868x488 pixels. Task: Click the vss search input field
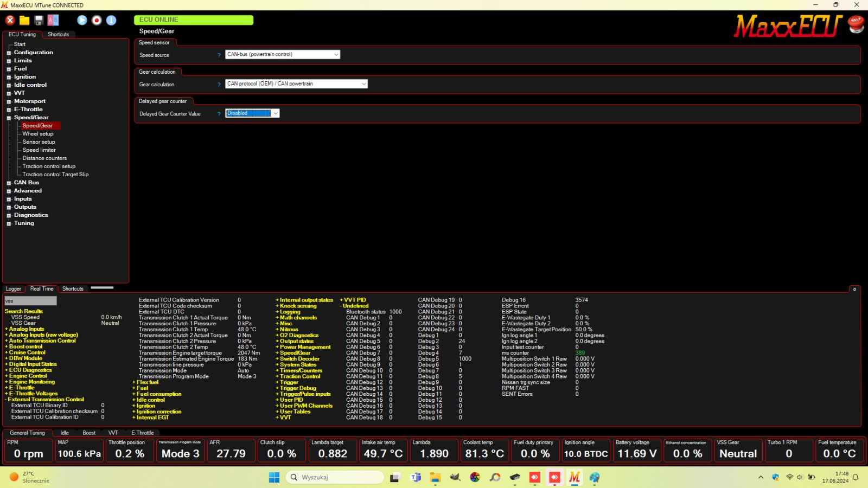click(30, 300)
